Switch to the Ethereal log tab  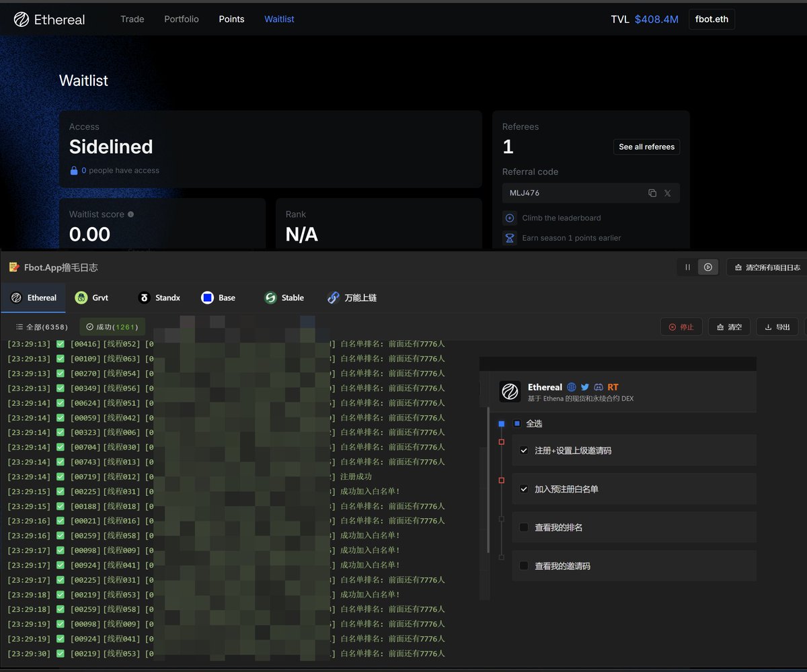(34, 298)
